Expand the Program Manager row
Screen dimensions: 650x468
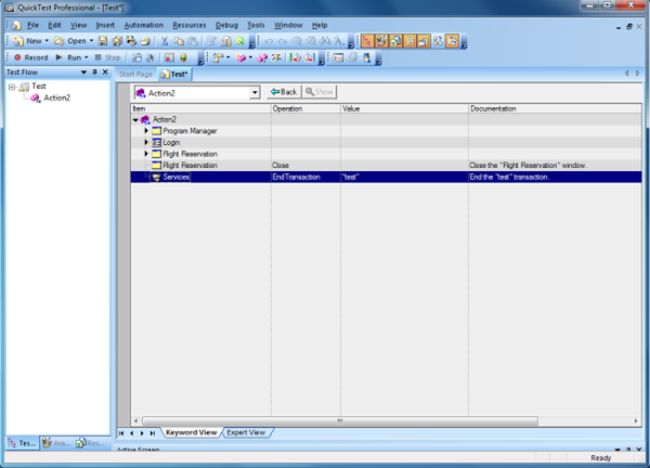point(146,131)
